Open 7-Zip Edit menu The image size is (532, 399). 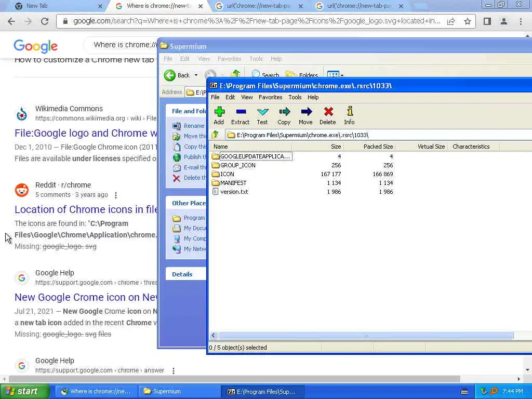[x=230, y=97]
